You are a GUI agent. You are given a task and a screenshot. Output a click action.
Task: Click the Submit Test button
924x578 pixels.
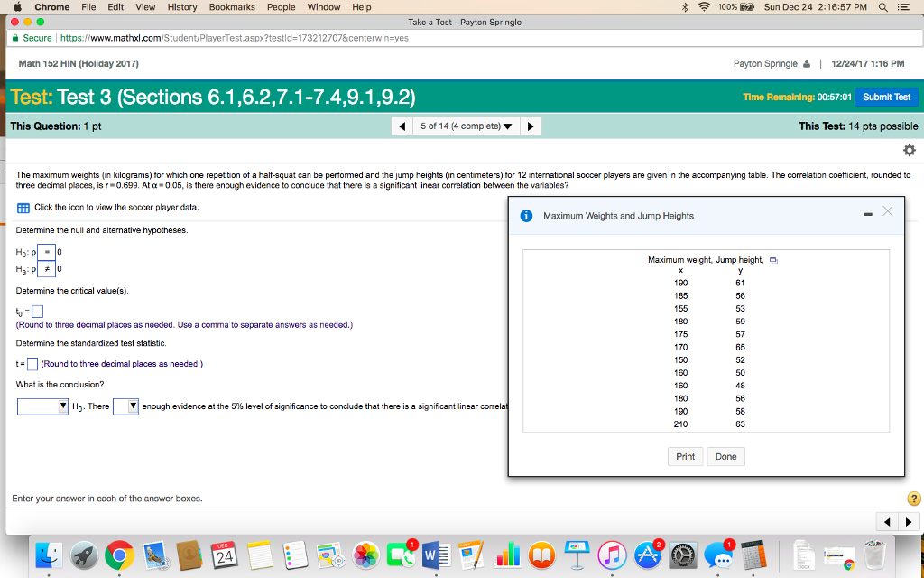(x=886, y=97)
